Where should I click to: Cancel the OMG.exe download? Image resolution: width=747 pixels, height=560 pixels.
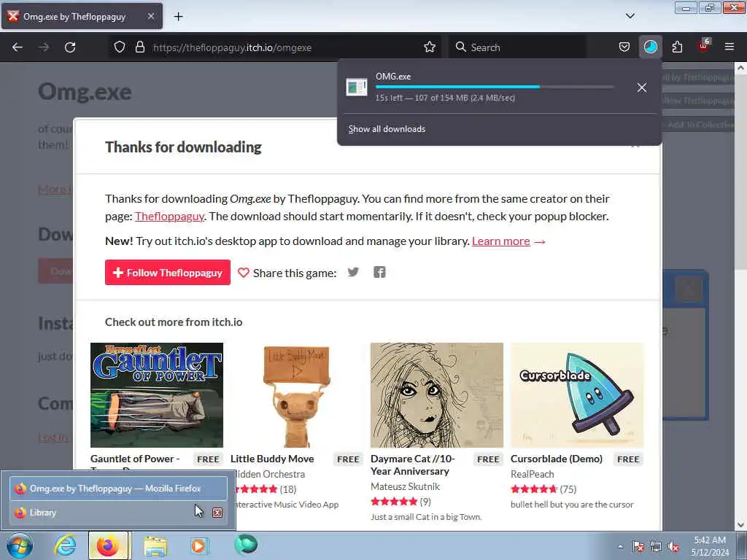[642, 87]
